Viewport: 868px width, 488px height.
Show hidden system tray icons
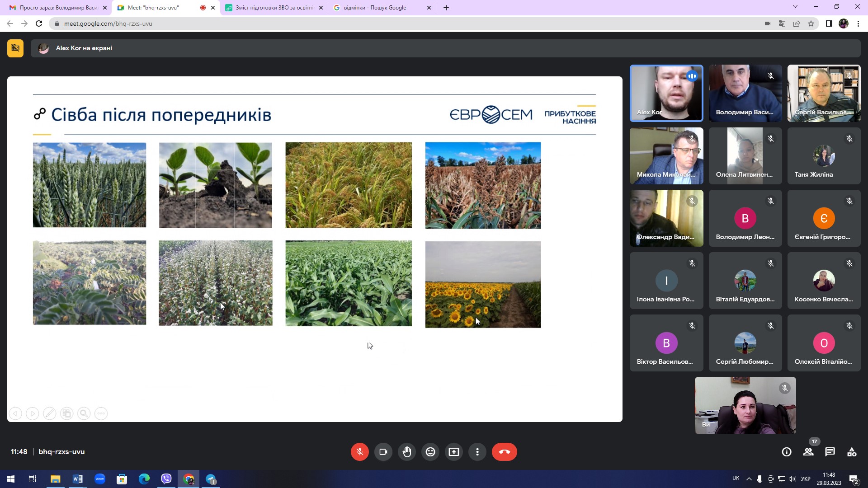pyautogui.click(x=749, y=479)
